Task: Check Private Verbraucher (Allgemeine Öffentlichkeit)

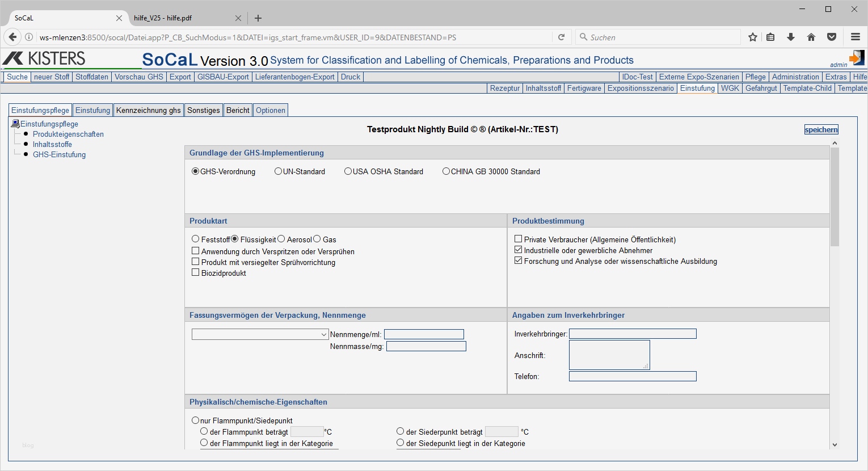Action: [x=518, y=239]
